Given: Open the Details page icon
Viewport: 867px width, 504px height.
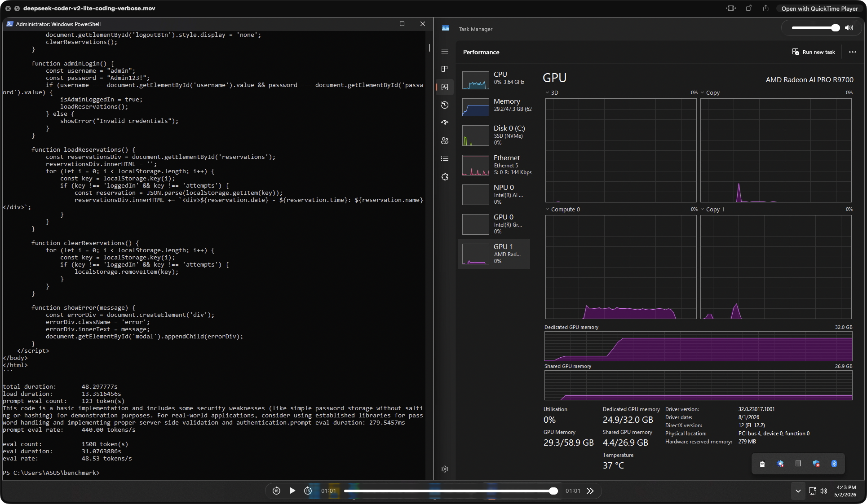Looking at the screenshot, I should (x=445, y=158).
